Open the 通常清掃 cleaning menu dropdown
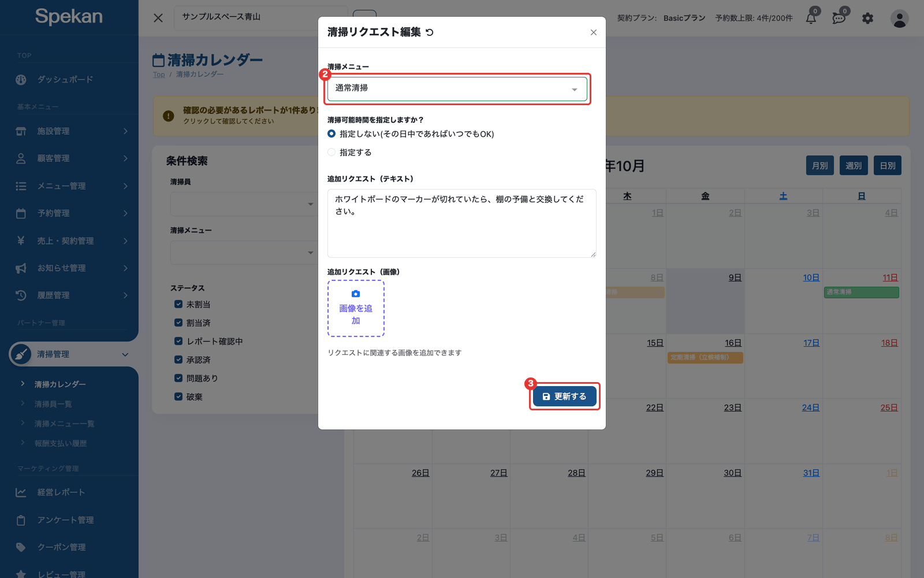Screen dimensions: 924x578 tap(457, 88)
